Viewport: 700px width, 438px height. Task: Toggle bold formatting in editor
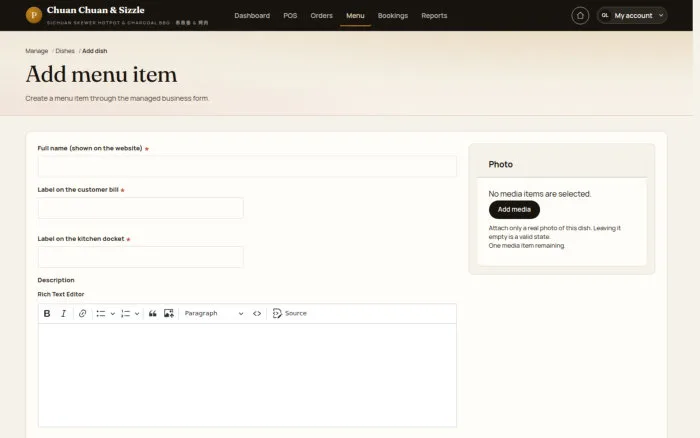point(47,313)
